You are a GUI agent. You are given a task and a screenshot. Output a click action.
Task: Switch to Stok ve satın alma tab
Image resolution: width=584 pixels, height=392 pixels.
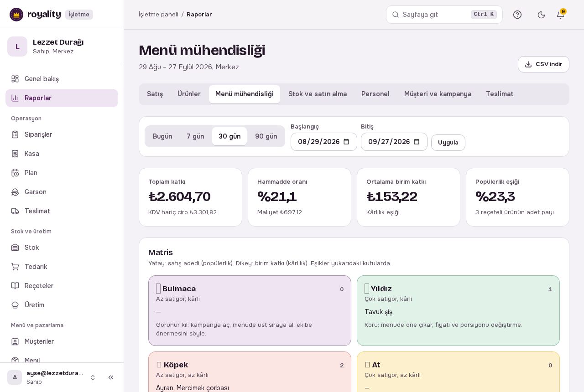click(318, 94)
